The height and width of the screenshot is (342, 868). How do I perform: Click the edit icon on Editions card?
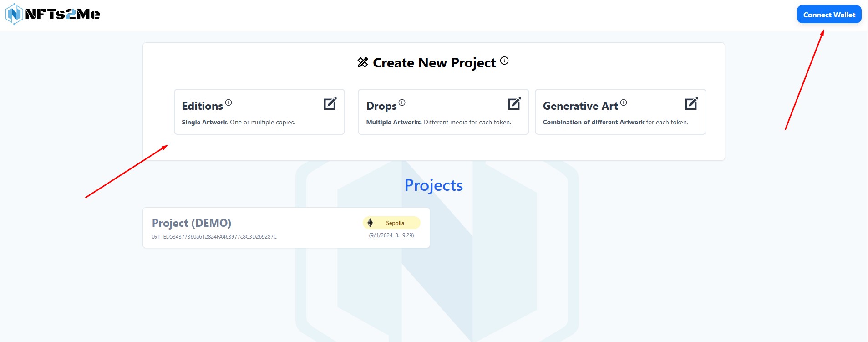[330, 104]
